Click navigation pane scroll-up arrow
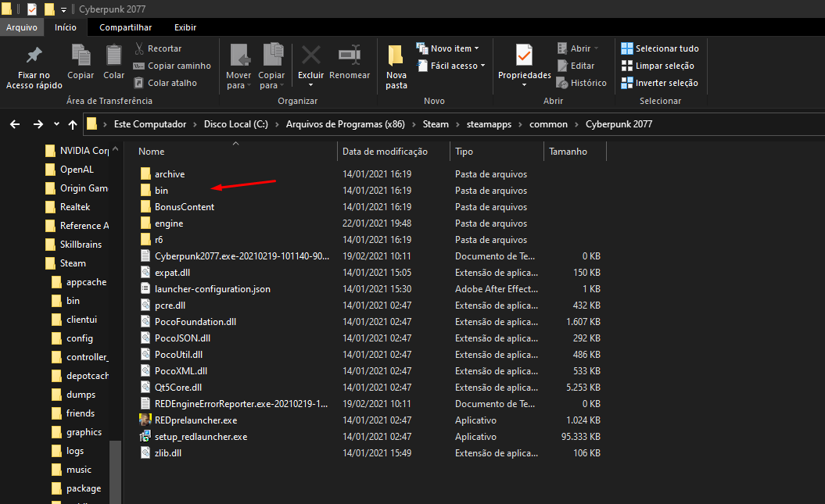Viewport: 825px width, 504px height. [115, 149]
